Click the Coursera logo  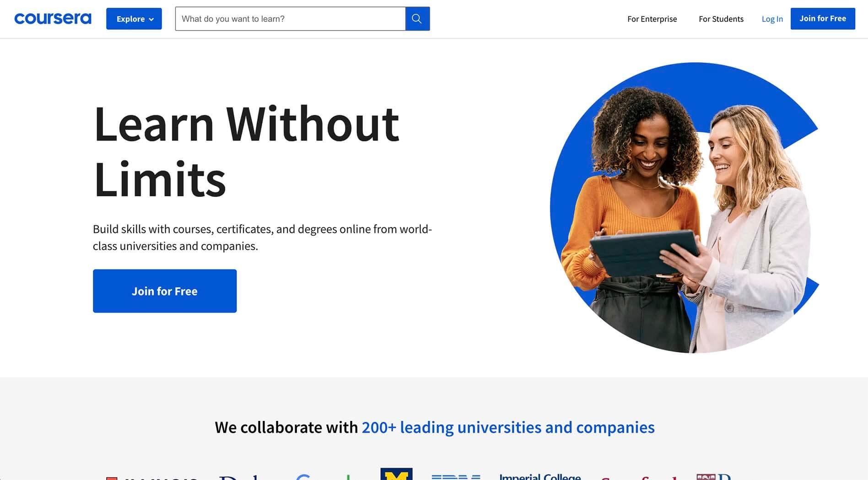point(53,19)
